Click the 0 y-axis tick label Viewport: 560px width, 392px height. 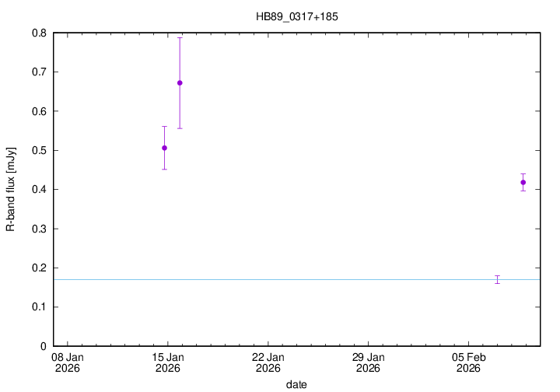pyautogui.click(x=45, y=346)
